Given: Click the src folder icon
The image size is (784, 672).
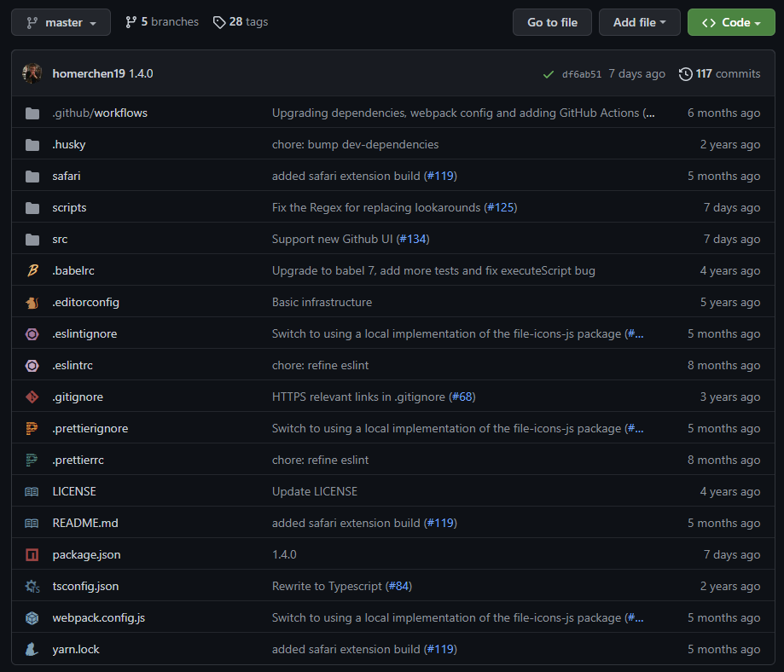Looking at the screenshot, I should coord(32,240).
